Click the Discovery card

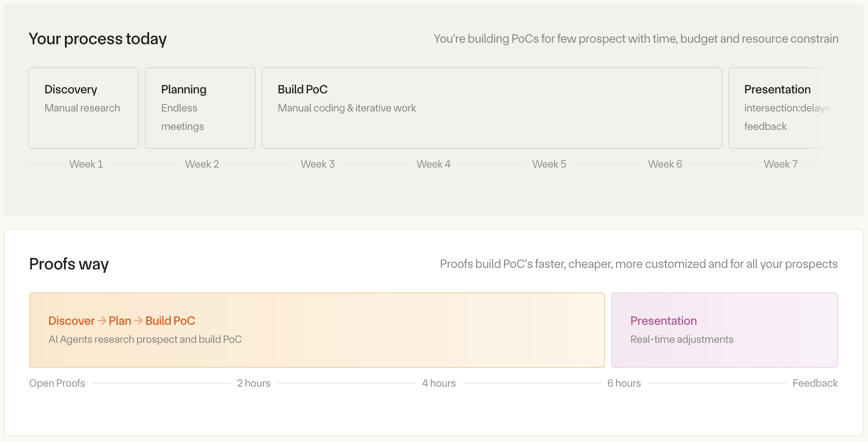click(x=83, y=108)
